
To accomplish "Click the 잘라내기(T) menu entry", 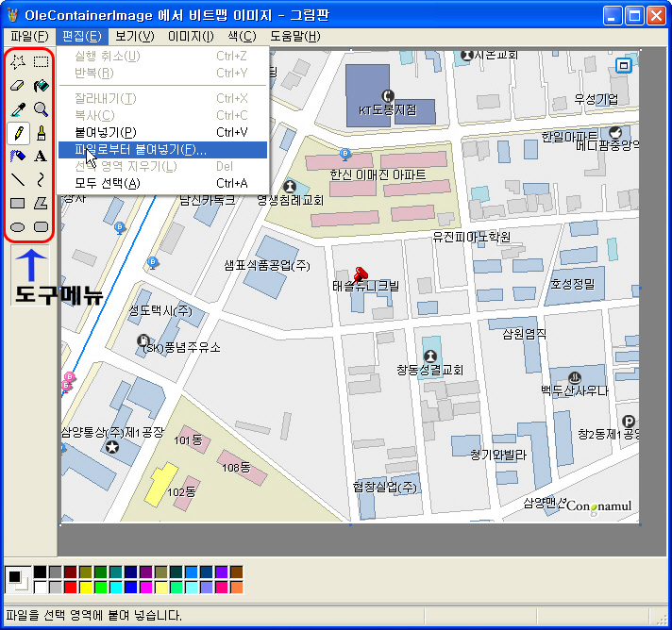I will [163, 98].
